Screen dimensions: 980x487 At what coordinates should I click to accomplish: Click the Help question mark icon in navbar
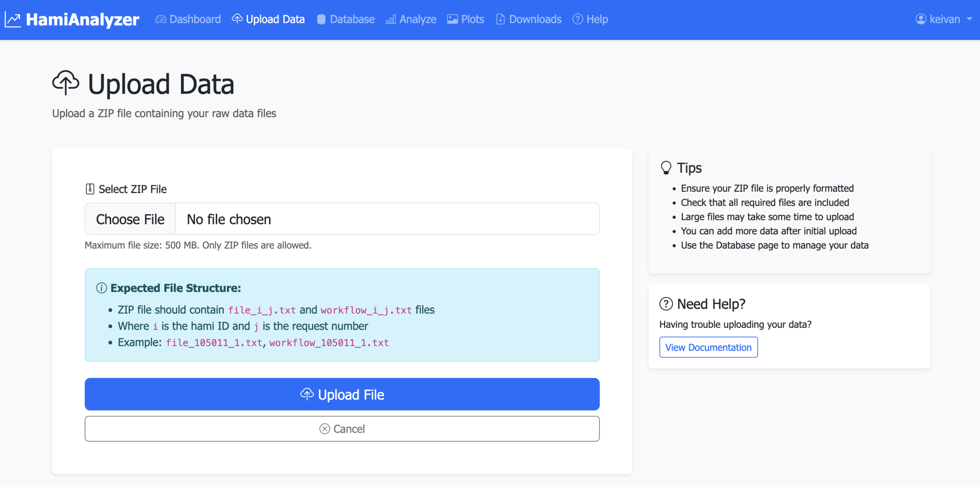[578, 19]
